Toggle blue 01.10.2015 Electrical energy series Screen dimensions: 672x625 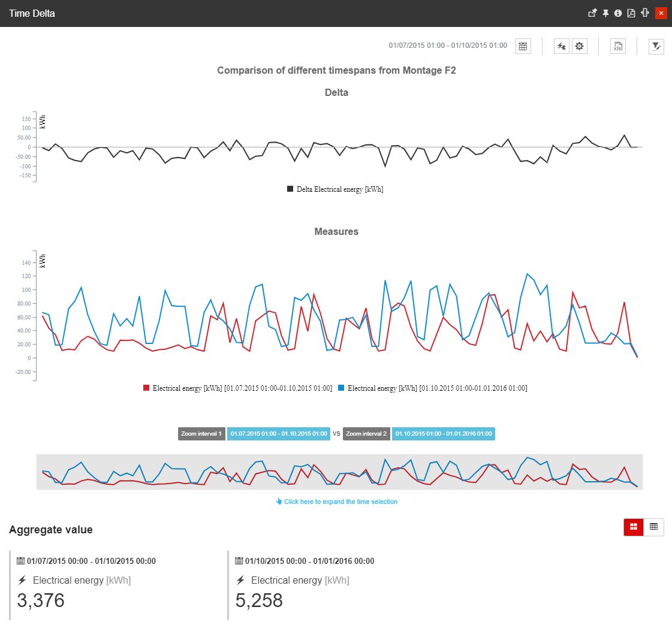point(433,388)
